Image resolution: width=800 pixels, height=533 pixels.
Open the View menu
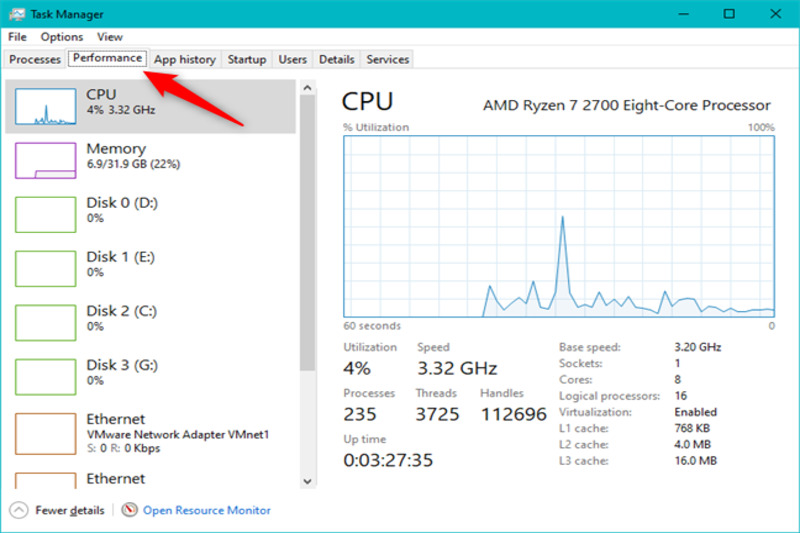point(110,37)
